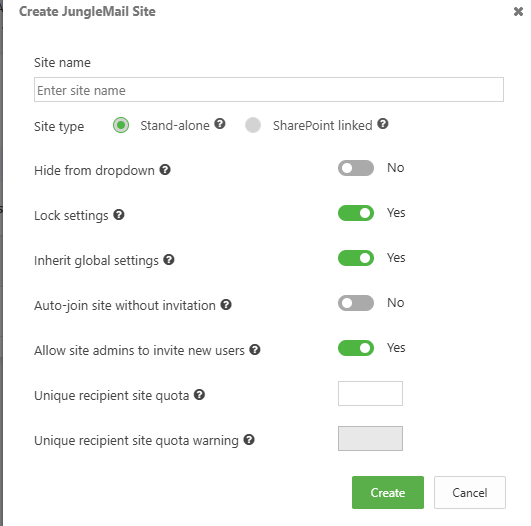
Task: Click the Site name input field
Action: pyautogui.click(x=269, y=90)
